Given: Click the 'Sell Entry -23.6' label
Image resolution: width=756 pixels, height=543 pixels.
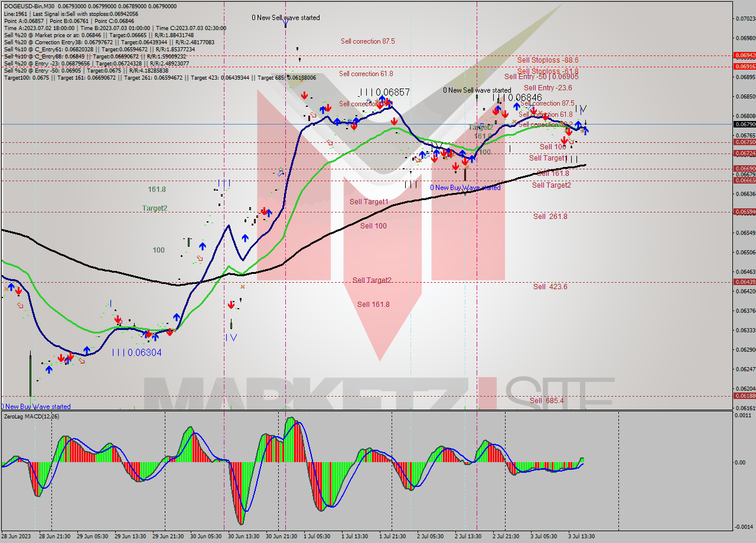Looking at the screenshot, I should click(x=548, y=88).
